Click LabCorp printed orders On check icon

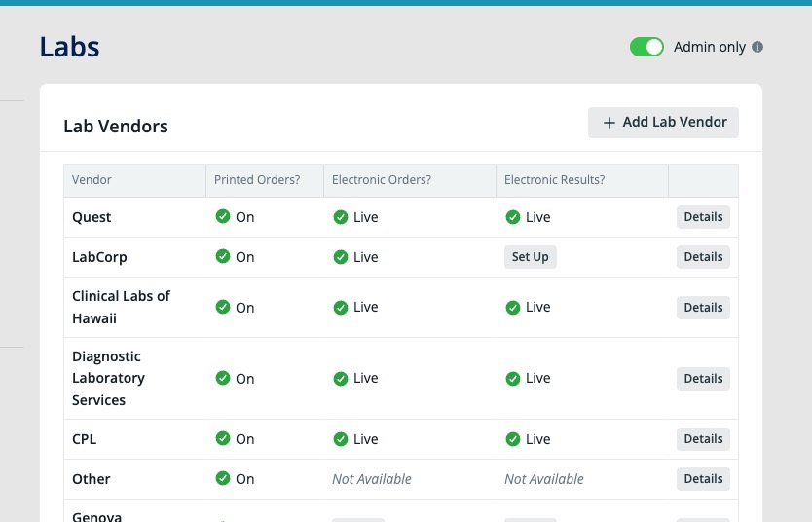click(223, 257)
